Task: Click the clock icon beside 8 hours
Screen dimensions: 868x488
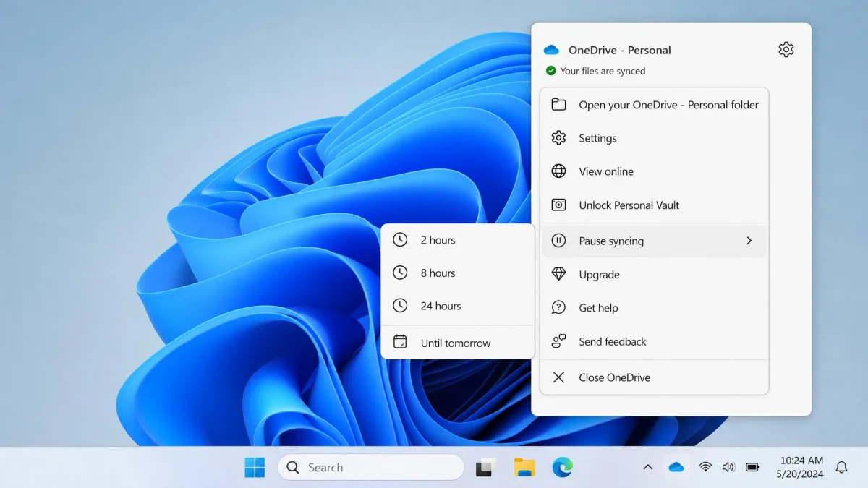Action: tap(400, 273)
